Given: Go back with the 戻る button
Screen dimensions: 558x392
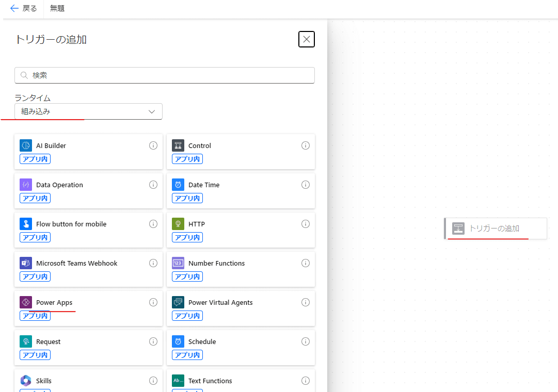Looking at the screenshot, I should click(x=24, y=8).
